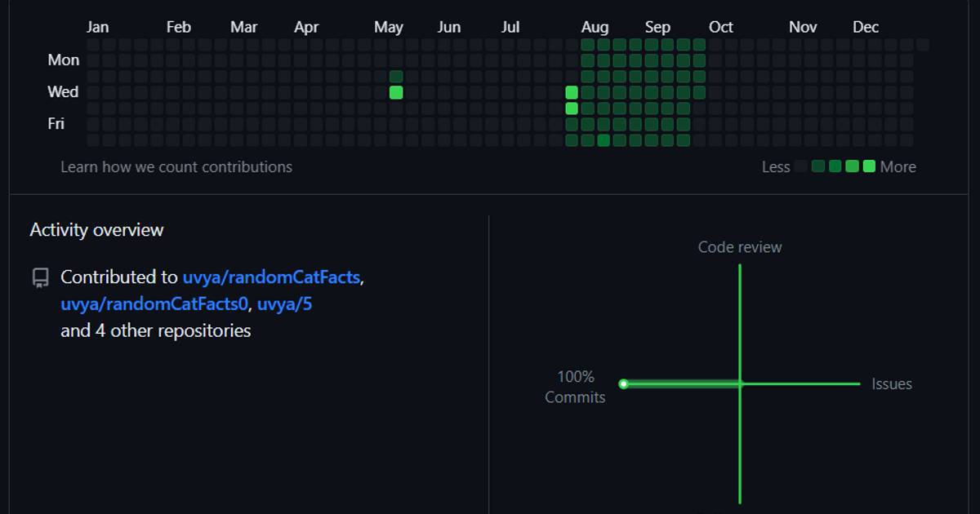The width and height of the screenshot is (980, 514).
Task: Open Learn how we count contributions
Action: (176, 167)
